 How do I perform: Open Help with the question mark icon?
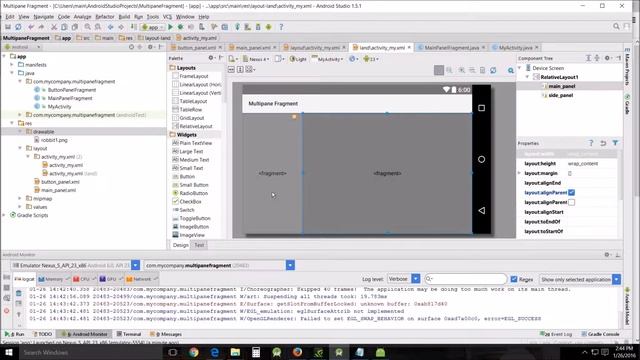(x=281, y=27)
